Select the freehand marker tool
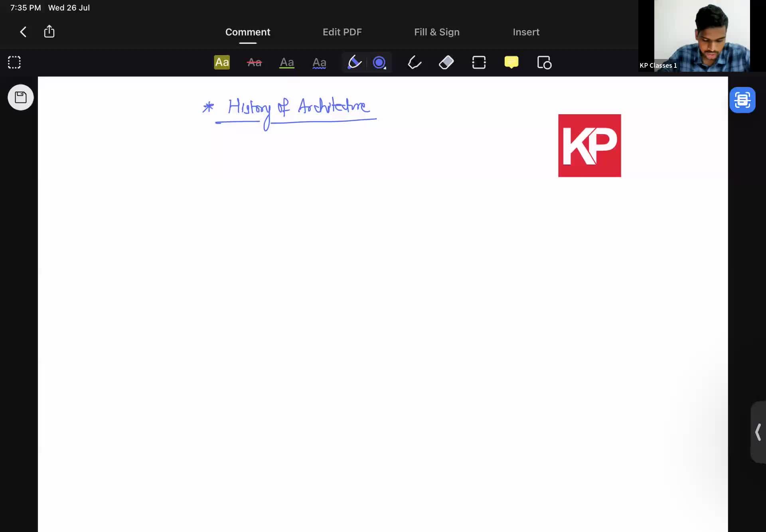The width and height of the screenshot is (766, 532). click(x=414, y=63)
